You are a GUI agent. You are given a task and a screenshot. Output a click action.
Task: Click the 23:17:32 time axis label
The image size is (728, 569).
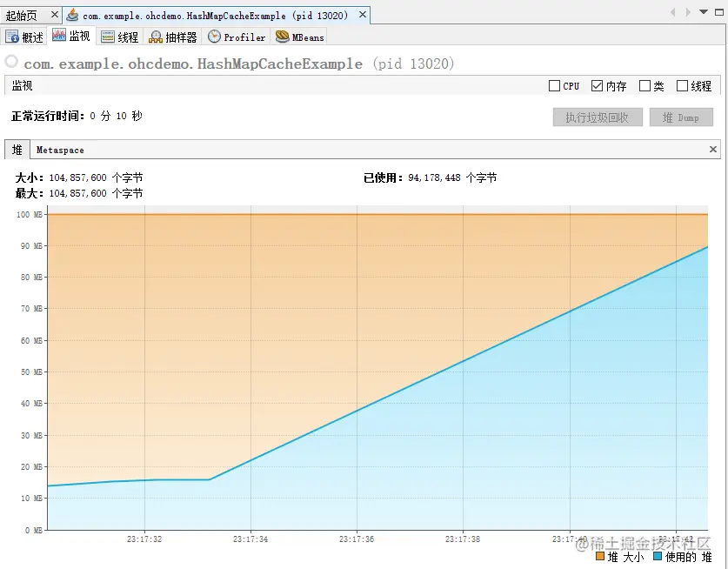coord(144,539)
